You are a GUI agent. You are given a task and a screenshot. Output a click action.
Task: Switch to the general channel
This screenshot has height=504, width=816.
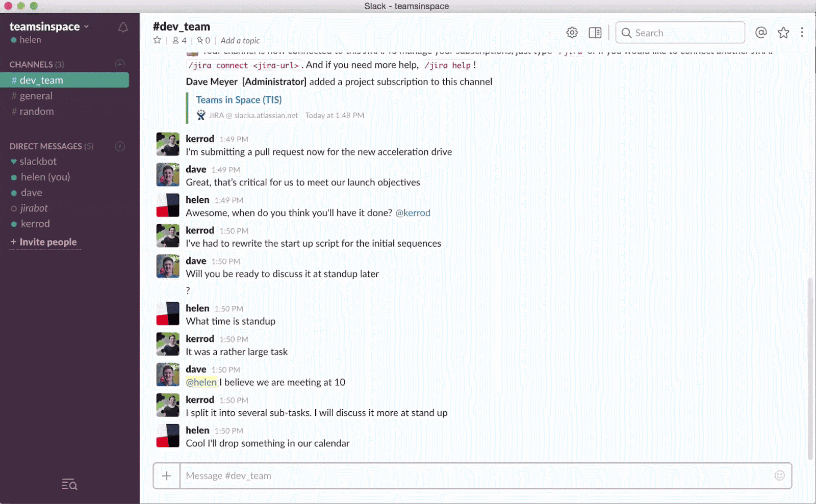point(36,96)
